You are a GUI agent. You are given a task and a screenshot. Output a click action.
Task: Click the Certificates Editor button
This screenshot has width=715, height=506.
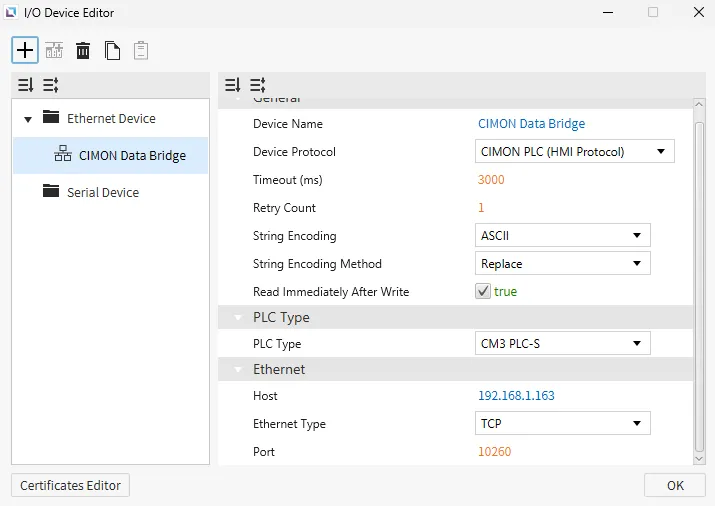(x=70, y=486)
